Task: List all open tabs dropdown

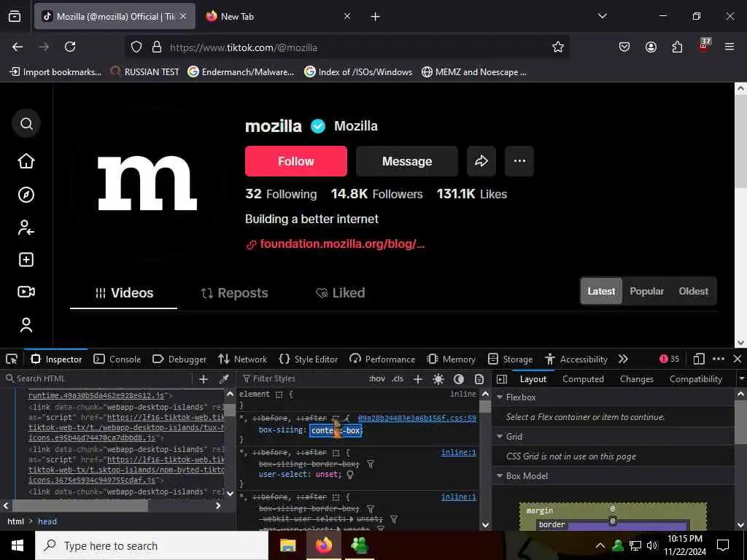Action: pyautogui.click(x=603, y=16)
